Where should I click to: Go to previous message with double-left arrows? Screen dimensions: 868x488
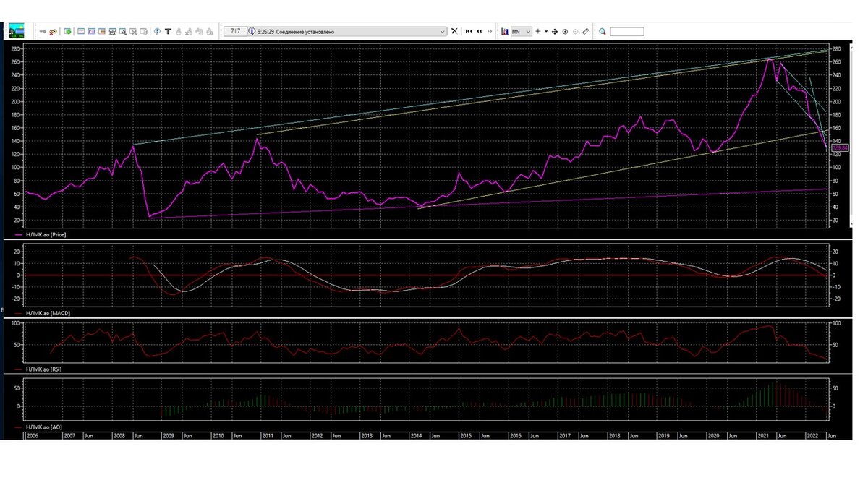pos(479,31)
